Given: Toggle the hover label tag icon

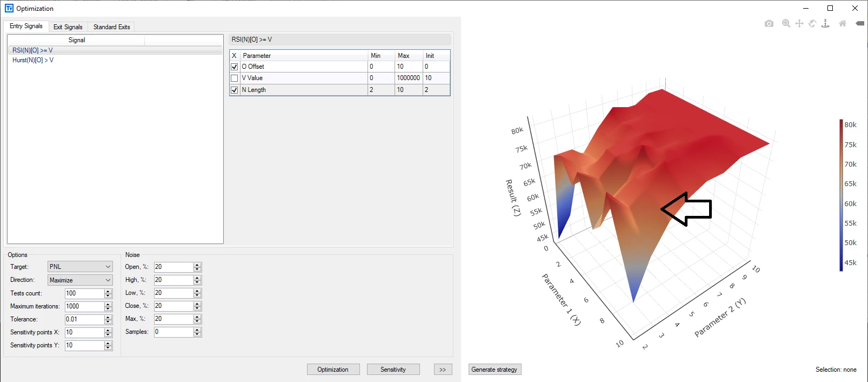Looking at the screenshot, I should coord(860,23).
